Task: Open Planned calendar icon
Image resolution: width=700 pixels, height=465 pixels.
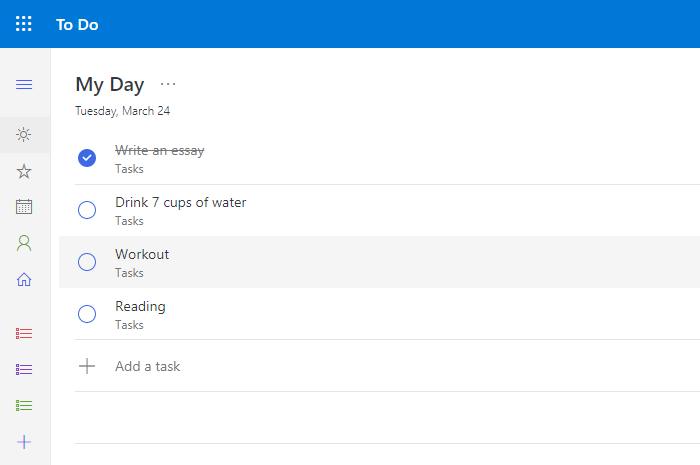Action: pos(24,207)
